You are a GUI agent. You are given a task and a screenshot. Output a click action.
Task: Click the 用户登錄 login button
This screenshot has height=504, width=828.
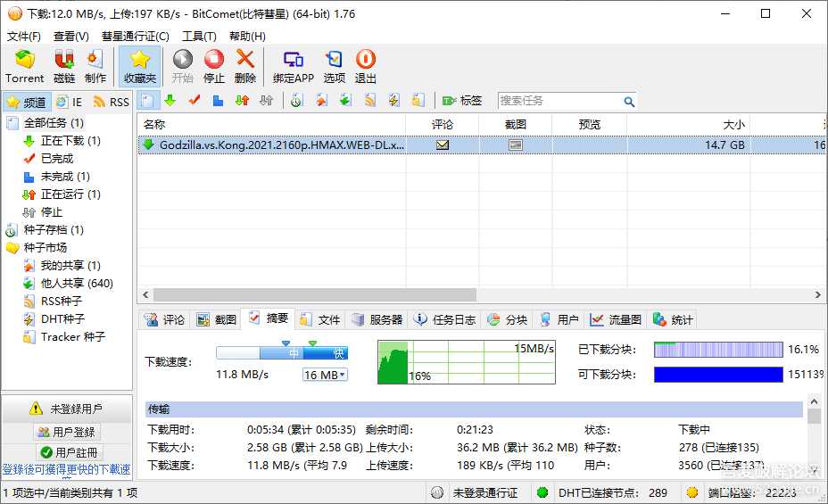pos(67,432)
